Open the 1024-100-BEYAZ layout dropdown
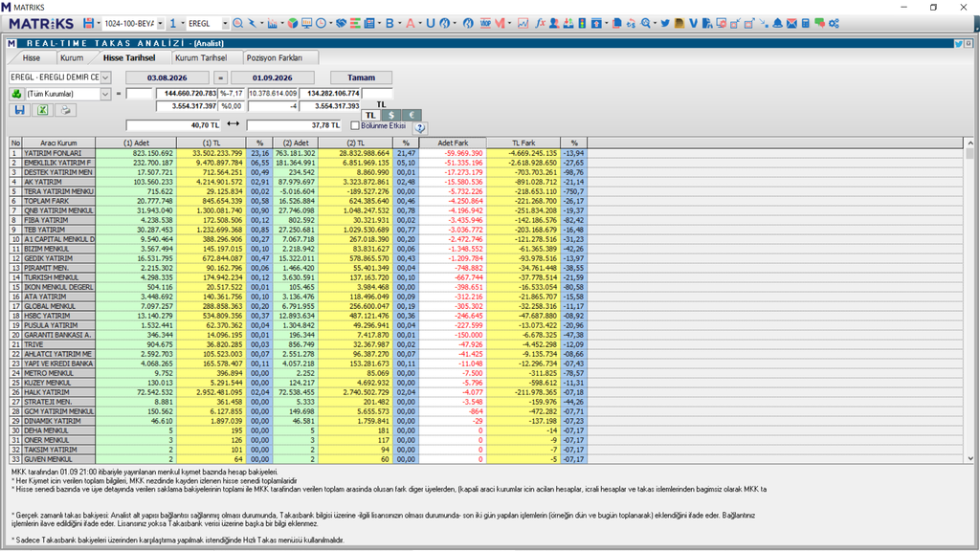The image size is (980, 551). (x=160, y=23)
